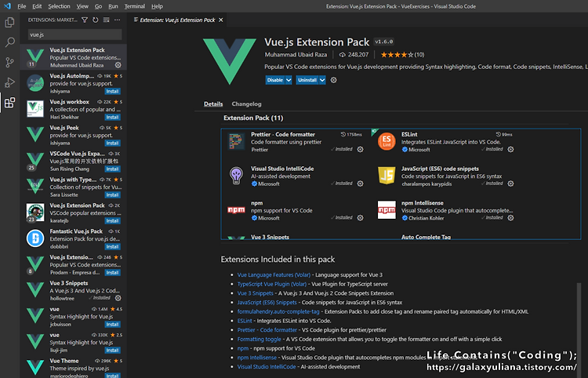The height and width of the screenshot is (378, 588).
Task: Click the Uninstall button
Action: click(307, 80)
